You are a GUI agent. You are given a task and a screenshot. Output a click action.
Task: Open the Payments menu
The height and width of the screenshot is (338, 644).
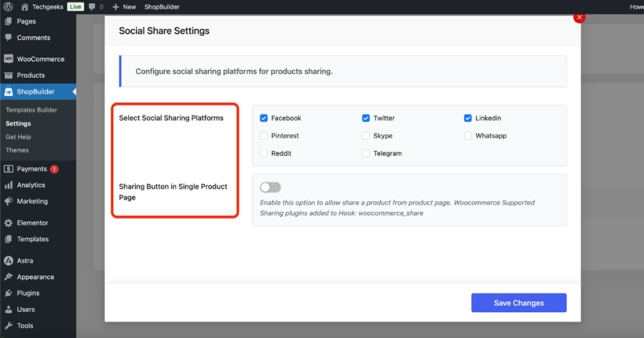click(x=38, y=168)
